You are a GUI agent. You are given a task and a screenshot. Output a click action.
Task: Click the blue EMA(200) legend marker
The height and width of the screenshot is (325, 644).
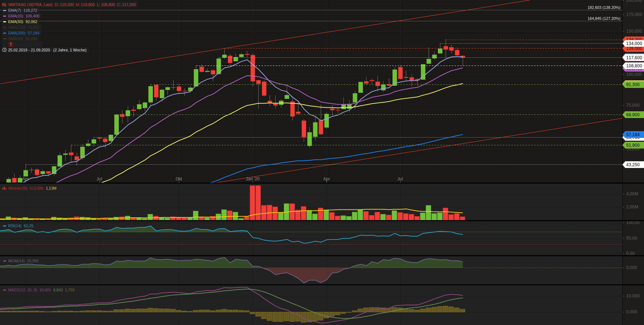tap(5, 33)
